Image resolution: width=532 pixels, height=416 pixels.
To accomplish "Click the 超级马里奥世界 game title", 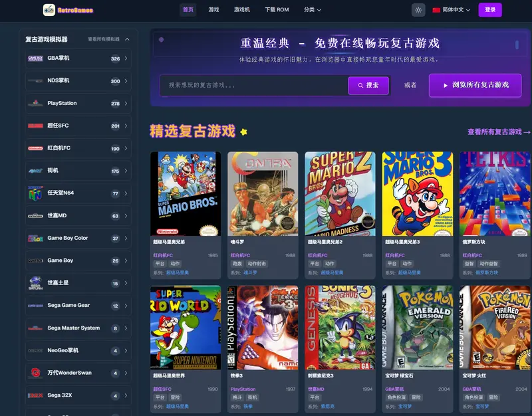I will click(169, 375).
